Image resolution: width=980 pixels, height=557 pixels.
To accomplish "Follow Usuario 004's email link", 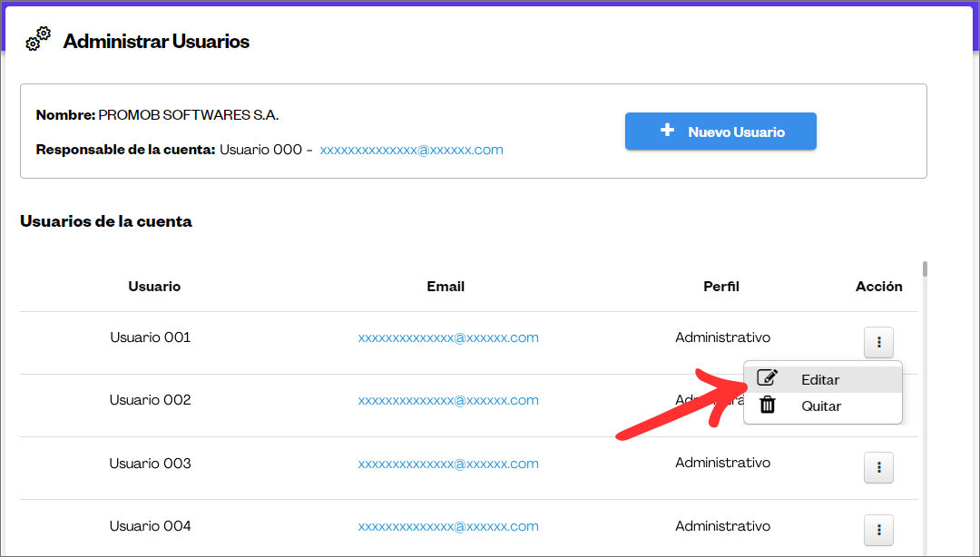I will 448,526.
